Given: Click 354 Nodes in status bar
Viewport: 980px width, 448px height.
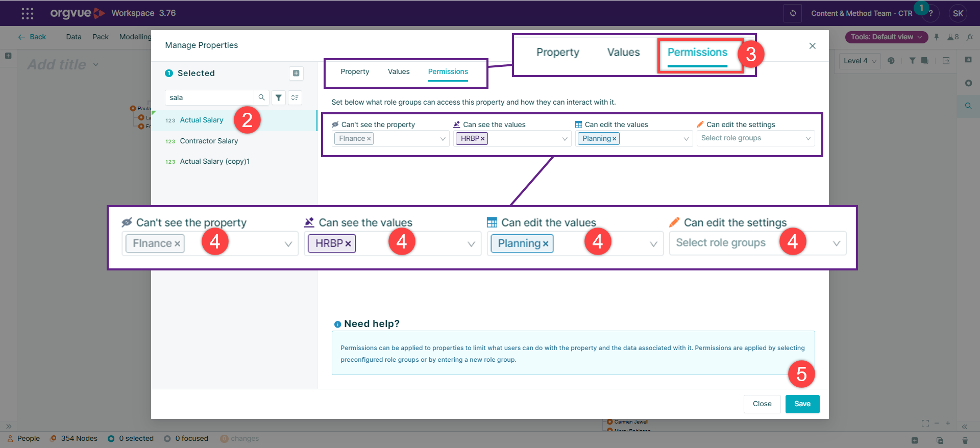Looking at the screenshot, I should [74, 438].
